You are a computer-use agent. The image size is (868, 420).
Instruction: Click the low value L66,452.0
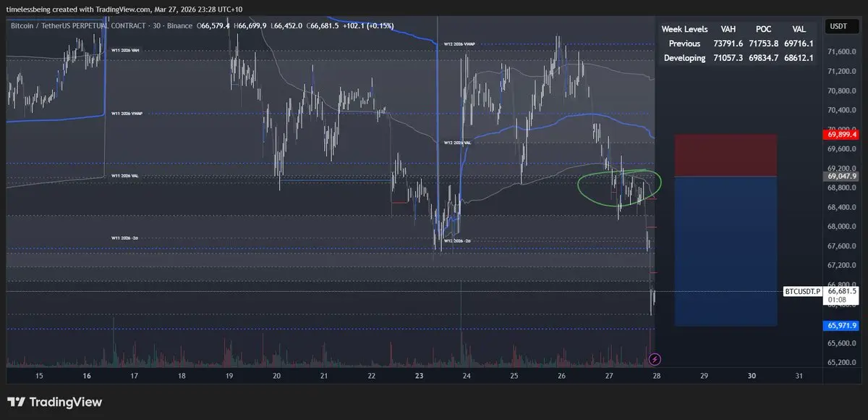[x=287, y=25]
